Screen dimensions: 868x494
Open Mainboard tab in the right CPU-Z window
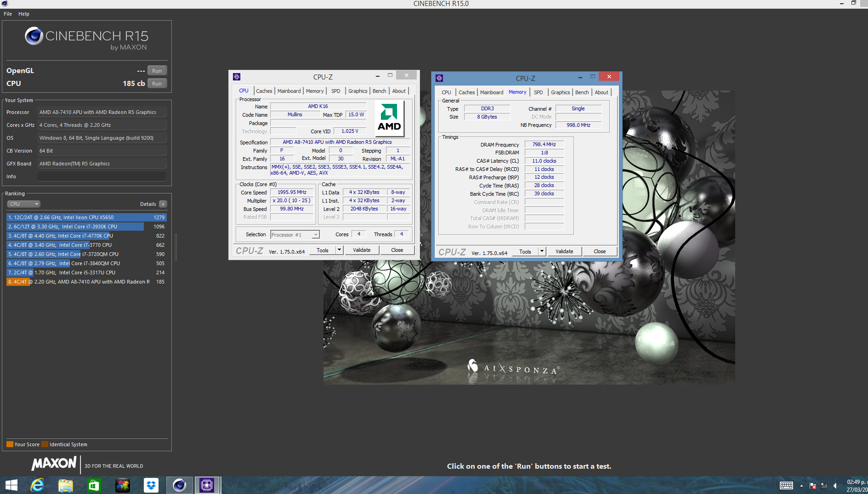[492, 92]
